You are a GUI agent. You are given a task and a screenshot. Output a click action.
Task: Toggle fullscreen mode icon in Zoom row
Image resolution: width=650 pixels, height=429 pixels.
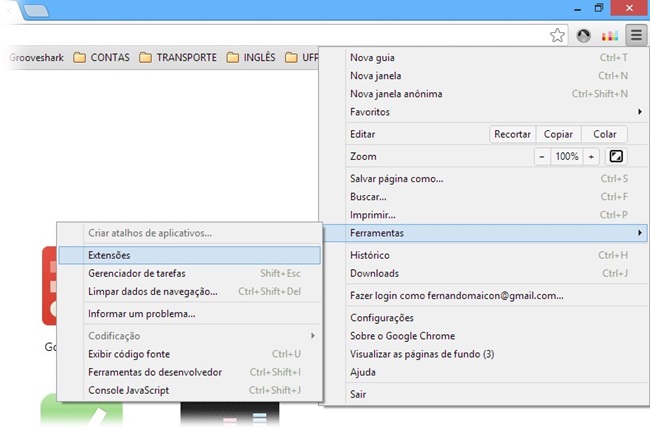616,156
